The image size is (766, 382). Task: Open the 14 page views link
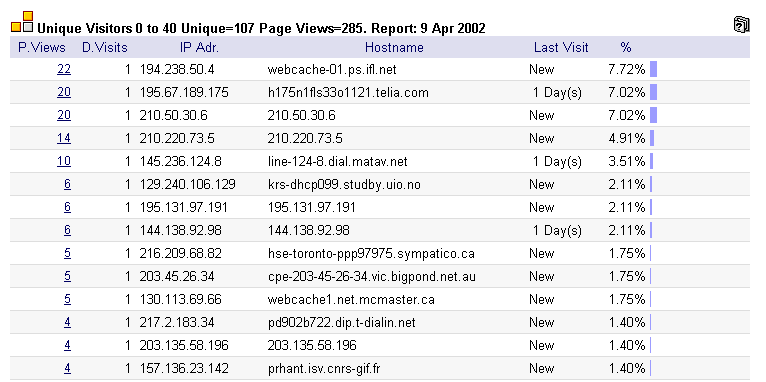(x=64, y=138)
